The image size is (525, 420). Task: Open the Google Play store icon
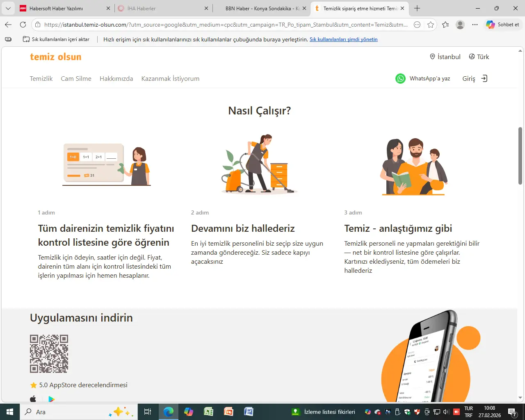(51, 399)
